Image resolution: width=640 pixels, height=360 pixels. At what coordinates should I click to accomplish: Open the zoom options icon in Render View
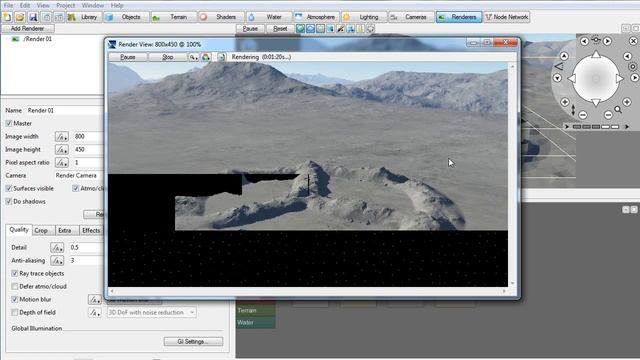coord(193,57)
